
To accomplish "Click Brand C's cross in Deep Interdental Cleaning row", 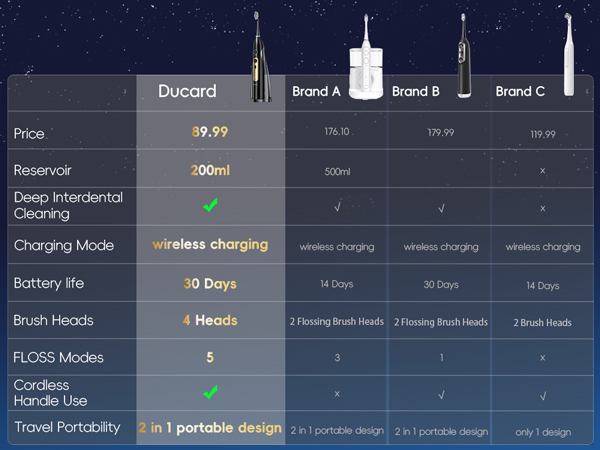I will (543, 209).
